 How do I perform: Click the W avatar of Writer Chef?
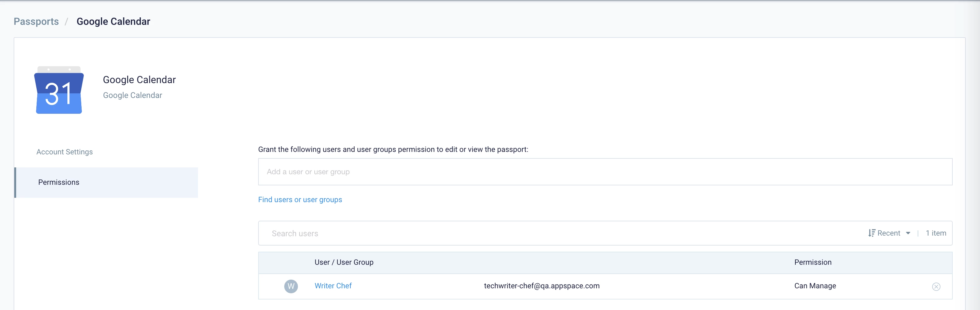point(291,286)
